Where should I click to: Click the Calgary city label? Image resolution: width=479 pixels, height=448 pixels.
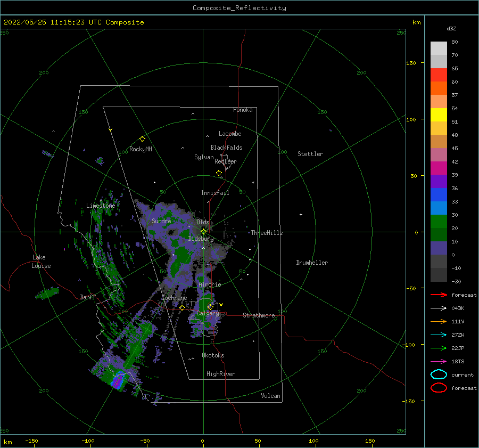coord(208,313)
